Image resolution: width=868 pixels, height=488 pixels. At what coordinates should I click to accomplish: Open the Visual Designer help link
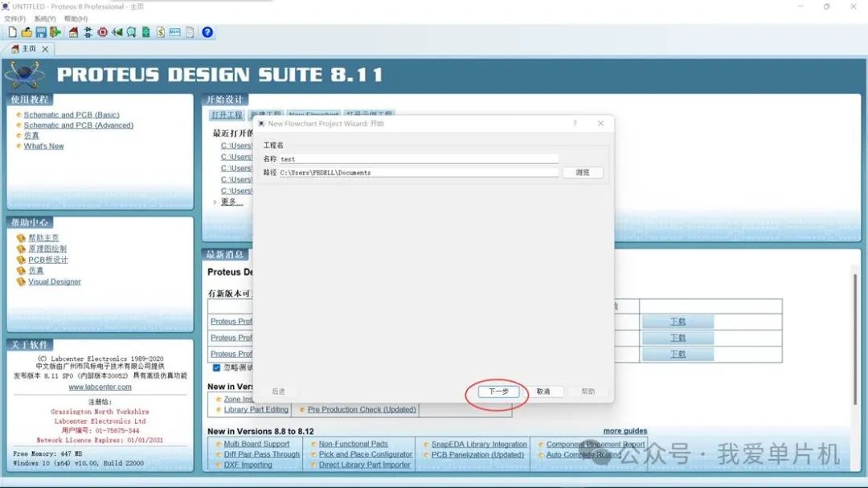pyautogui.click(x=55, y=281)
